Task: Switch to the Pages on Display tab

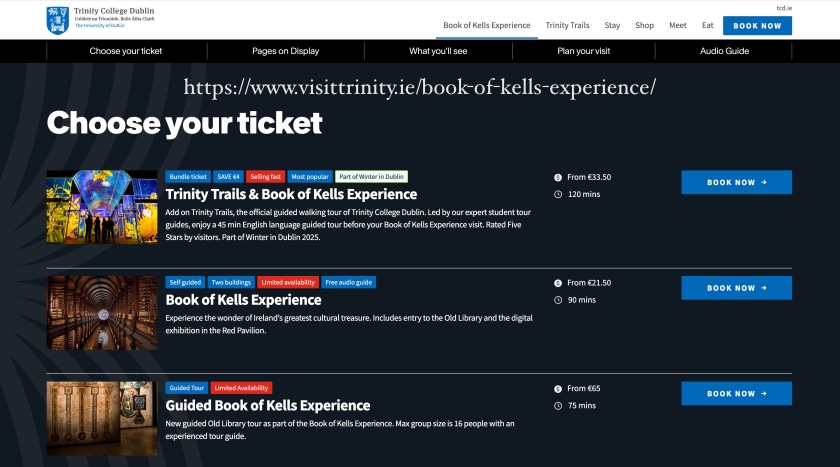Action: tap(285, 51)
